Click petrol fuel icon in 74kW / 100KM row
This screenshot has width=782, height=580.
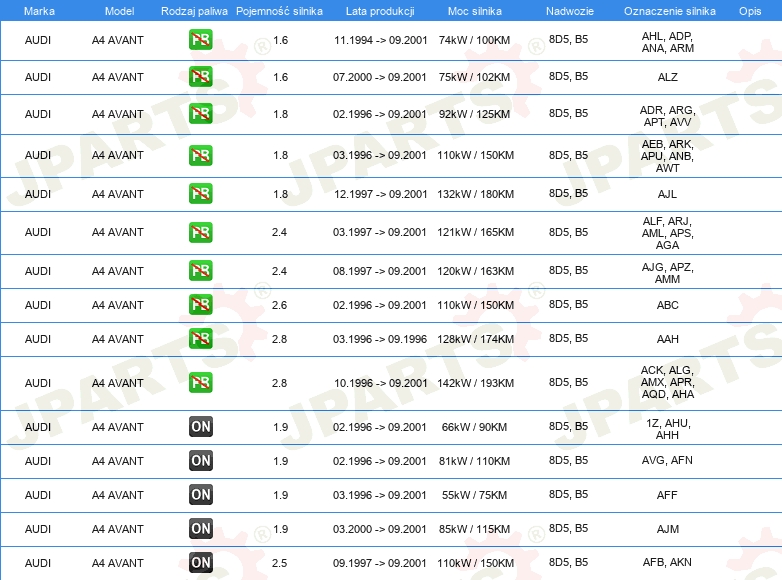click(x=200, y=40)
